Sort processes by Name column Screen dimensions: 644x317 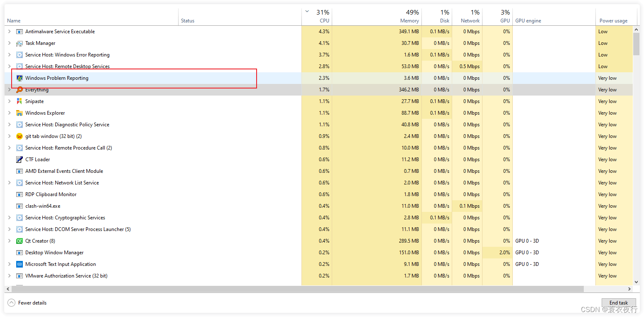click(x=91, y=17)
